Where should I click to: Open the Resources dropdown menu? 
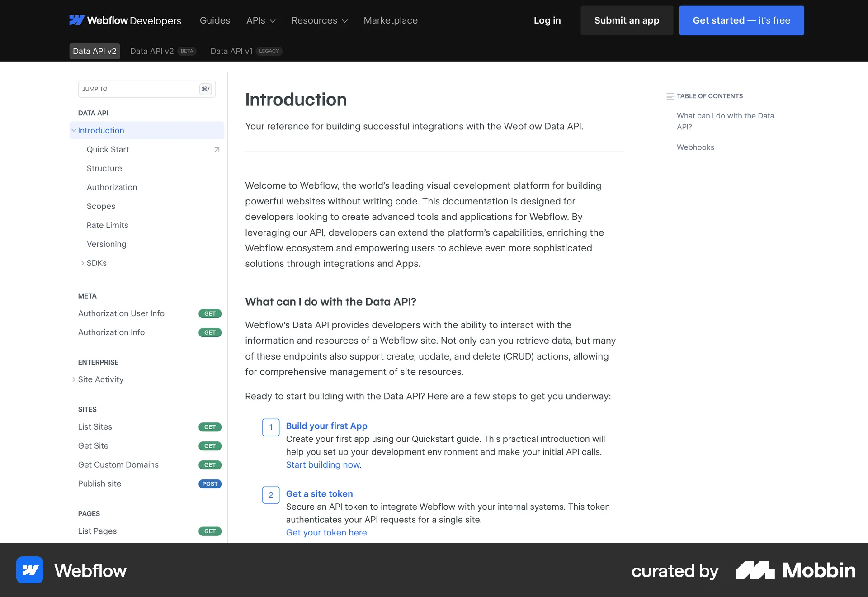click(319, 20)
